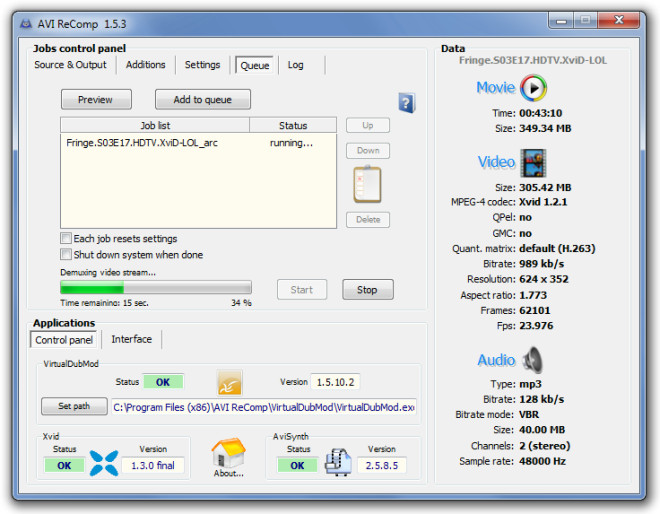The image size is (660, 514).
Task: Click the VirtualDubMod OK status indicator
Action: pos(163,382)
